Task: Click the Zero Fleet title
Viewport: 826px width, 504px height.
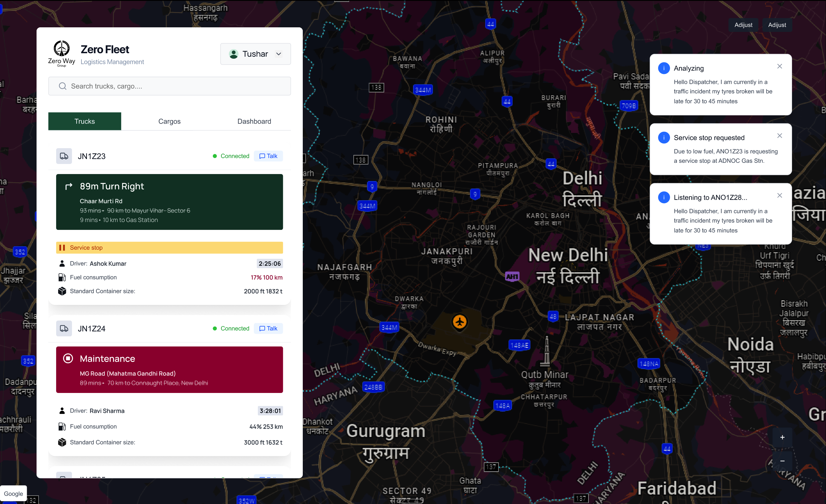Action: 105,49
